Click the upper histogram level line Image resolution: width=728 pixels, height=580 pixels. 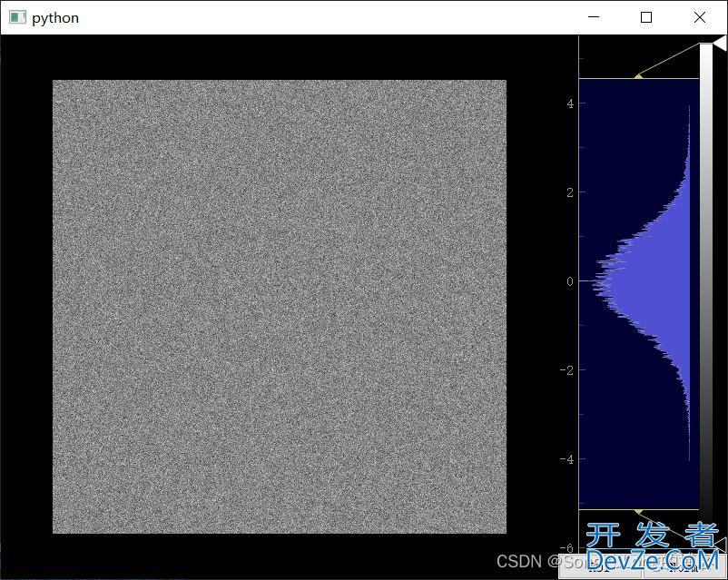[639, 78]
